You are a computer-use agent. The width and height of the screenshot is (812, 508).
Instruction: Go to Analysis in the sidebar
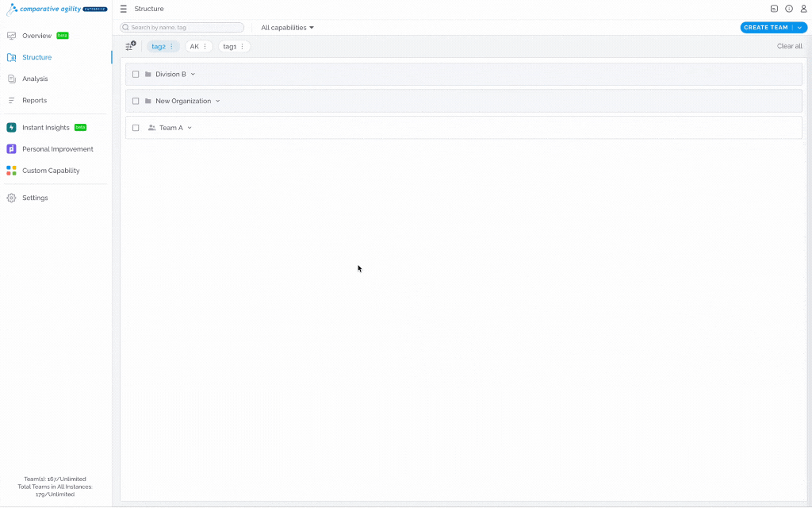click(35, 79)
